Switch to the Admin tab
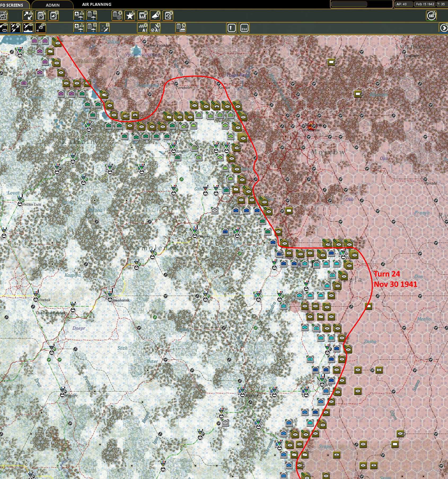Viewport: 448px width, 479px height. 52,5
